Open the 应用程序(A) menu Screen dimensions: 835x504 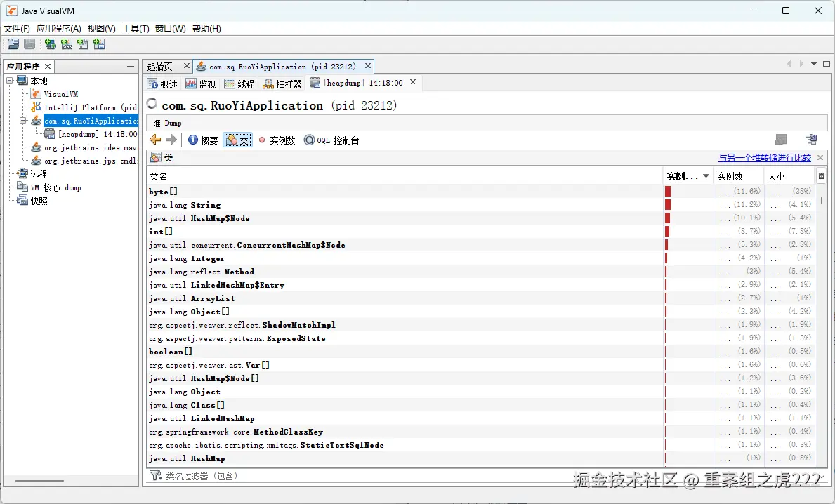(x=58, y=28)
